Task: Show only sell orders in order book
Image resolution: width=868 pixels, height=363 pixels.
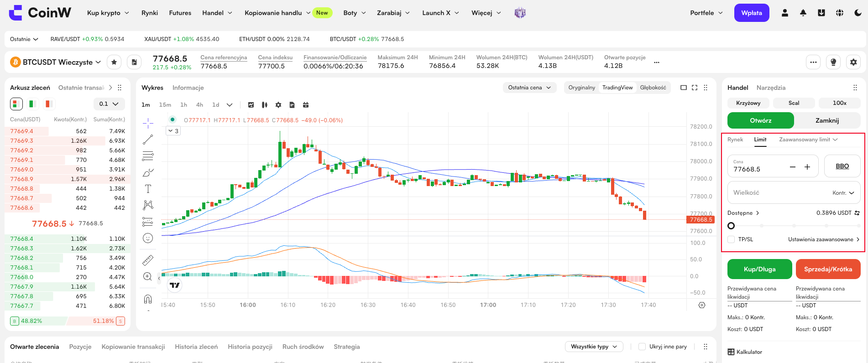Action: [49, 104]
